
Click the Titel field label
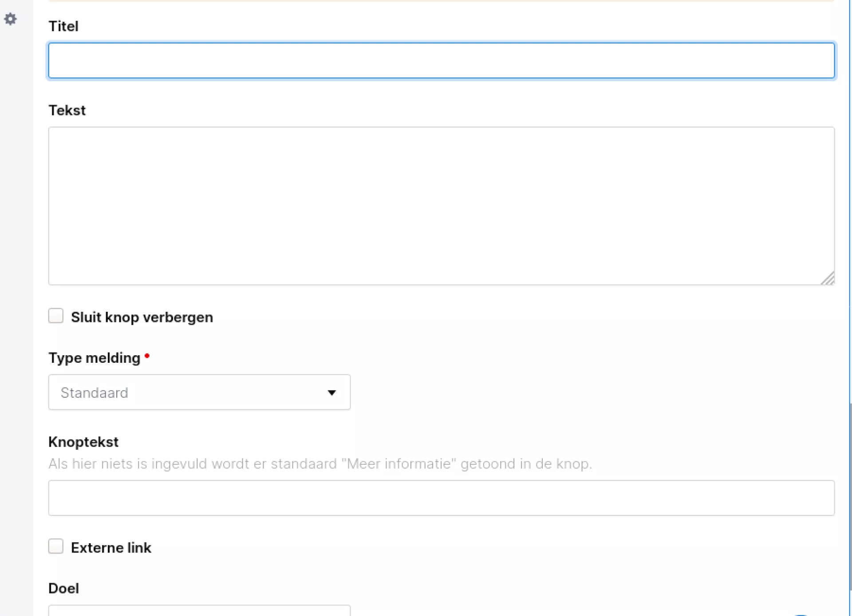(x=63, y=26)
